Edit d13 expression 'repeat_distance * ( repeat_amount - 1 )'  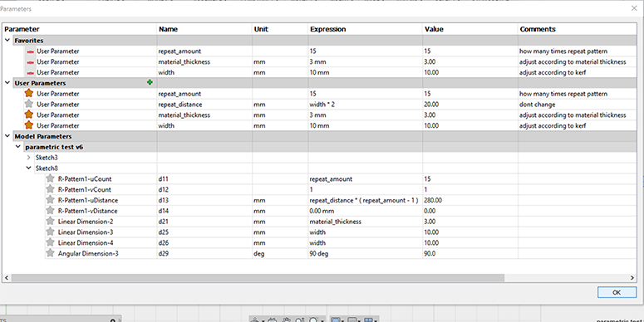[x=365, y=201]
